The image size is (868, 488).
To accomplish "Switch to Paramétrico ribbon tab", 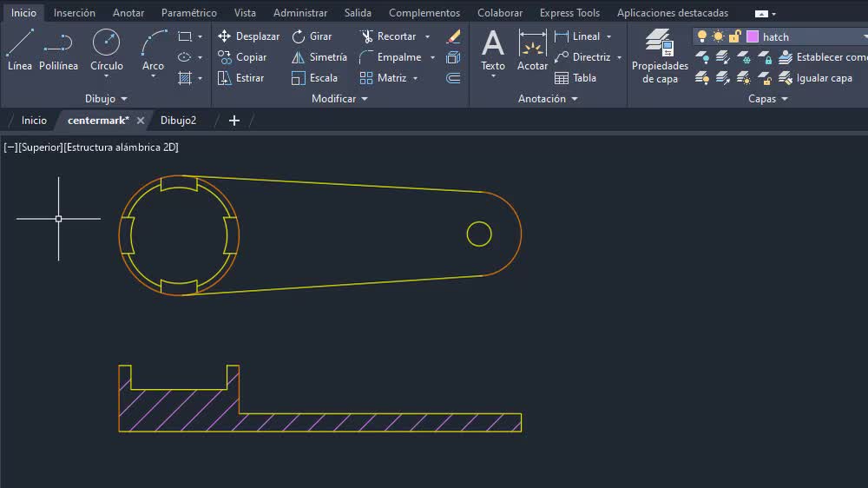I will (188, 13).
